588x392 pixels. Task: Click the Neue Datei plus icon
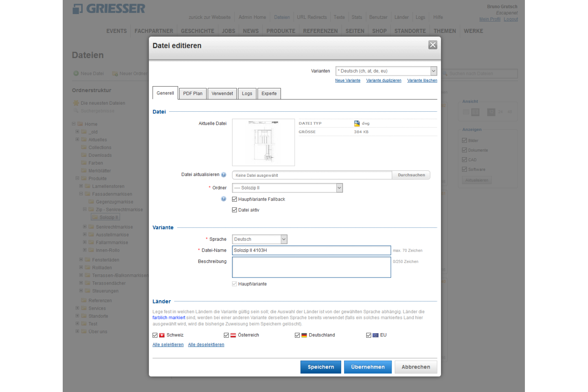[x=76, y=73]
